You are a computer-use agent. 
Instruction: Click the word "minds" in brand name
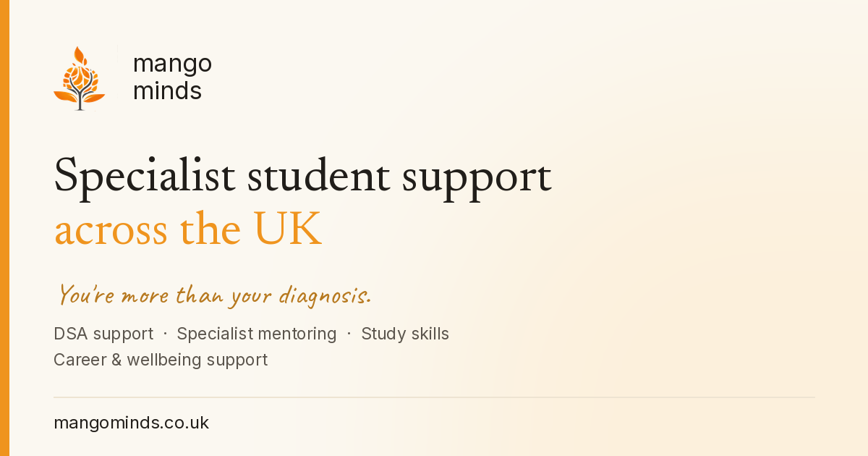(x=167, y=90)
